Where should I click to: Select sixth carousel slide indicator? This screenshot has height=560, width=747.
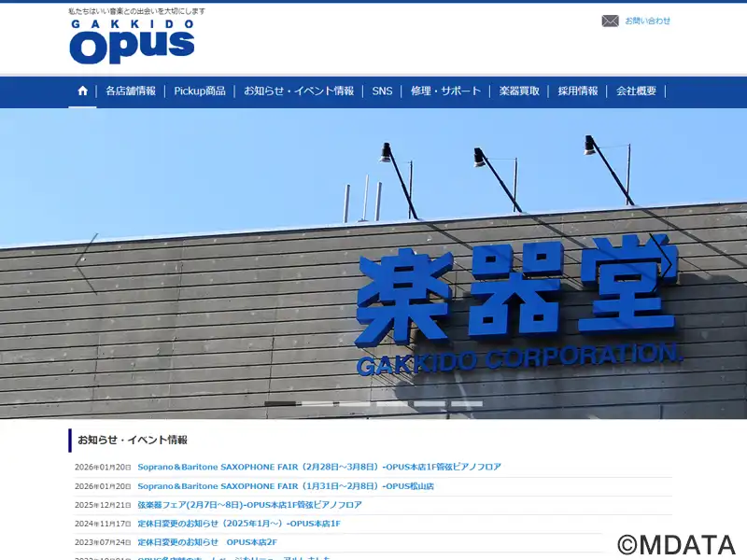(467, 404)
